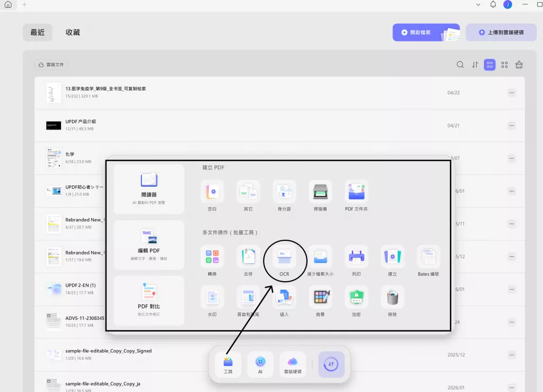Viewport: 543px width, 392px height.
Task: Sort the file list
Action: tap(475, 65)
